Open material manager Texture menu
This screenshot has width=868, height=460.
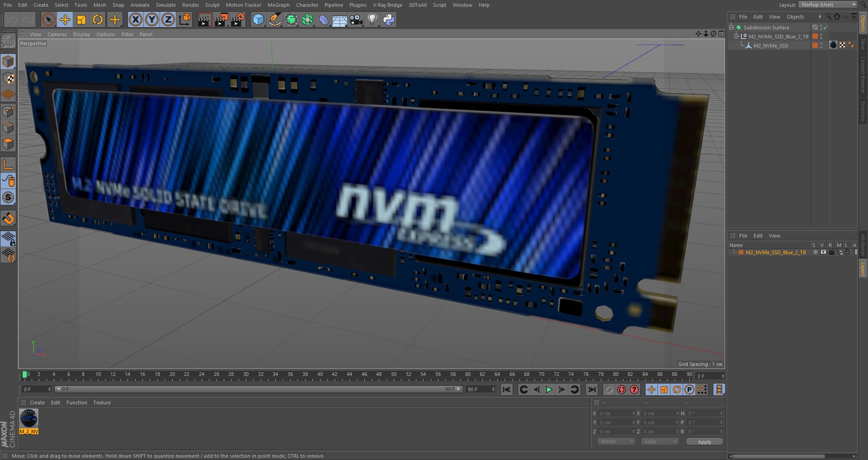click(102, 403)
